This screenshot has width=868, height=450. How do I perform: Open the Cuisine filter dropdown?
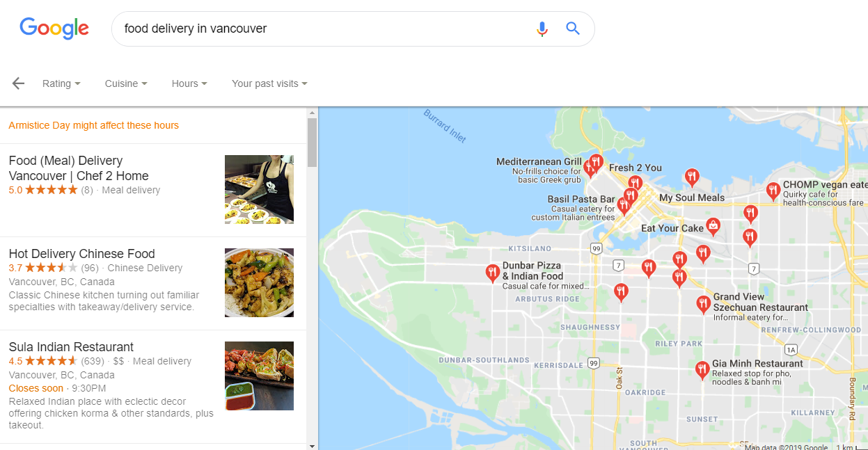126,83
